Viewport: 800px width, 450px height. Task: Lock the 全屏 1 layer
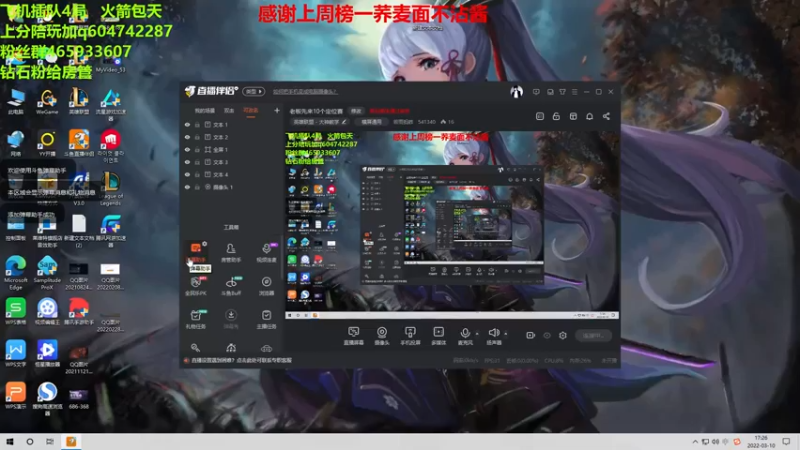[x=197, y=149]
